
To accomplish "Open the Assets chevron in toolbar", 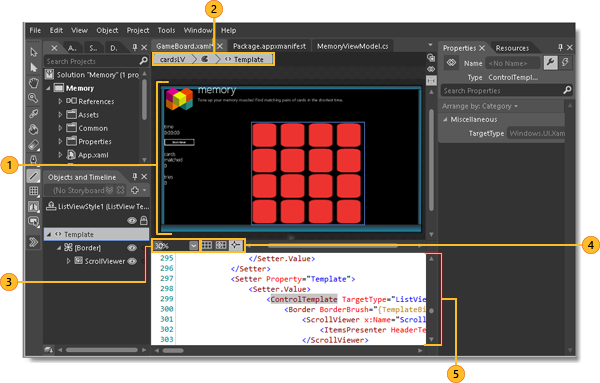I will [34, 242].
